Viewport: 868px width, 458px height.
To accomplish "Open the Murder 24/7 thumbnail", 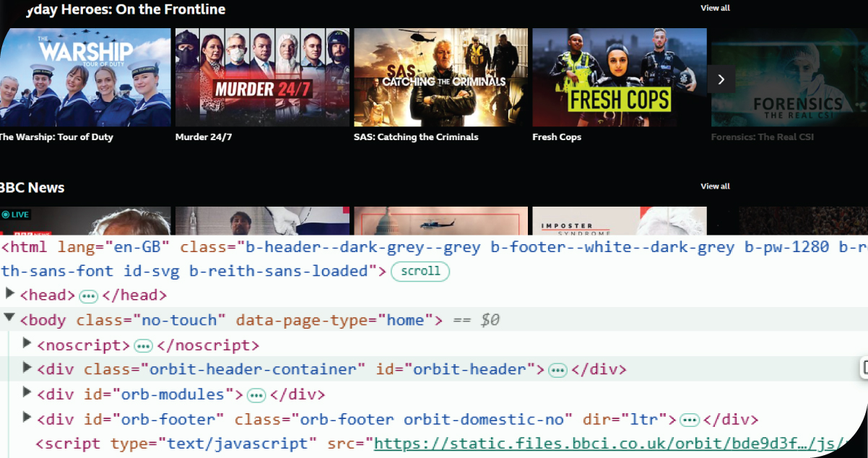I will pos(262,77).
